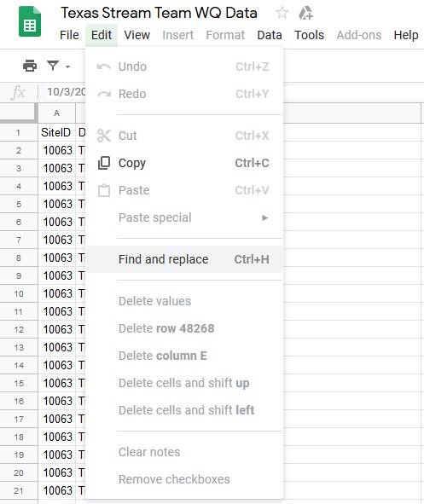The width and height of the screenshot is (424, 504).
Task: Click the SiteID header cell
Action: click(x=57, y=132)
